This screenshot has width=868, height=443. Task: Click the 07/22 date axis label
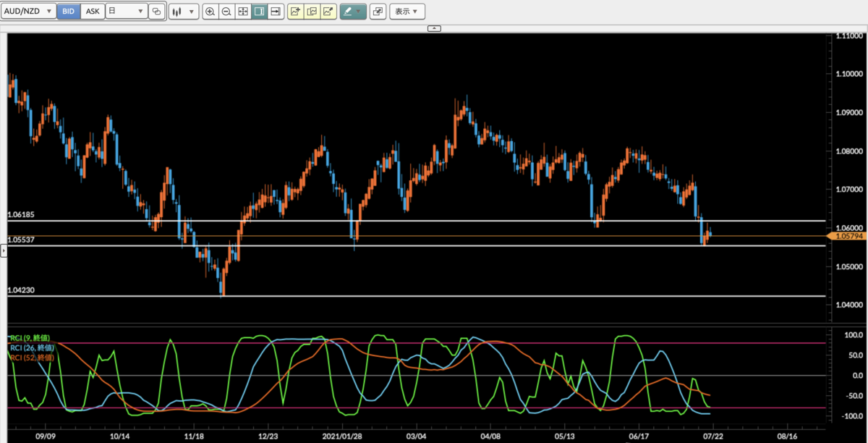pyautogui.click(x=713, y=437)
